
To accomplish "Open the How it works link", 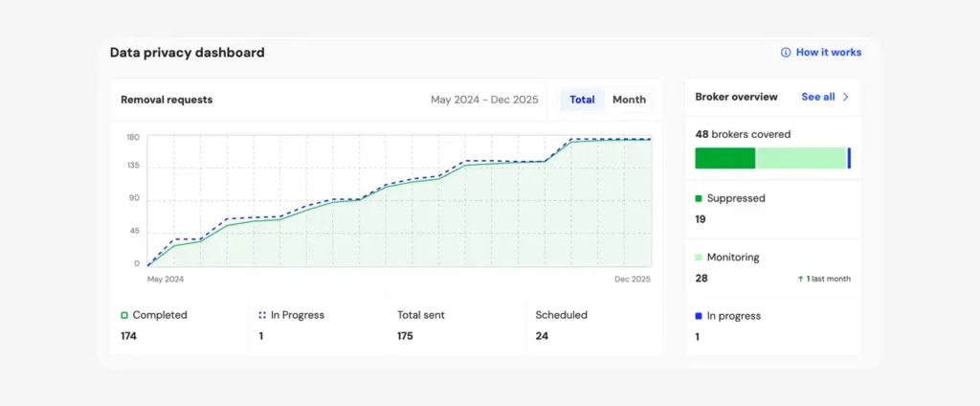I will pyautogui.click(x=828, y=53).
